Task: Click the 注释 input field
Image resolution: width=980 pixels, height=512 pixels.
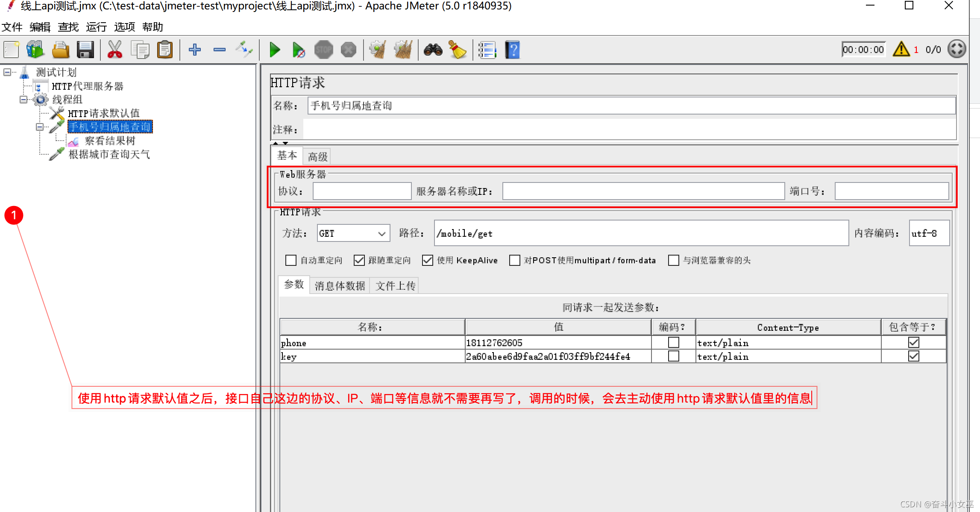Action: 630,129
